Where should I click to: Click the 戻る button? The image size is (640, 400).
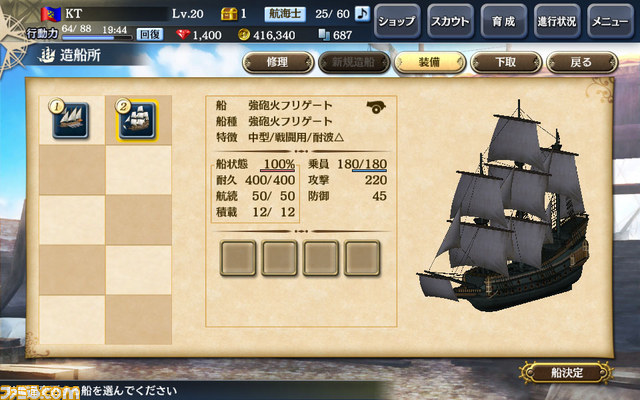pyautogui.click(x=582, y=62)
